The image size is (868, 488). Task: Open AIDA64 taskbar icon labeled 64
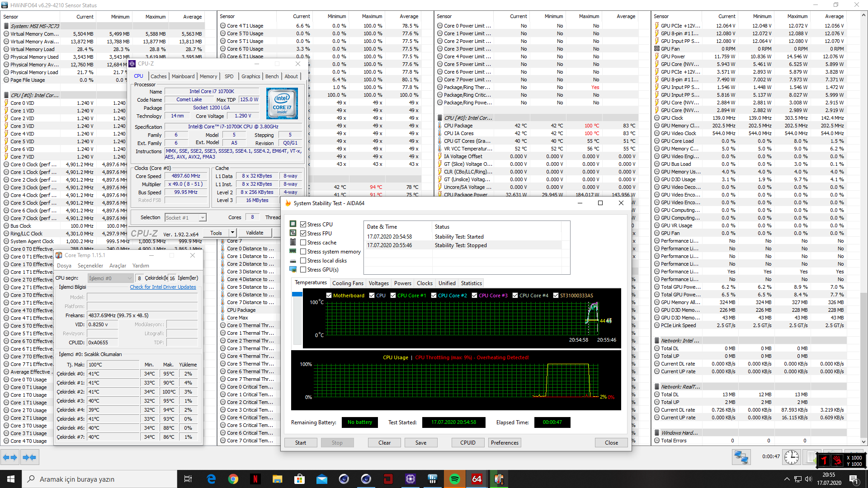477,479
